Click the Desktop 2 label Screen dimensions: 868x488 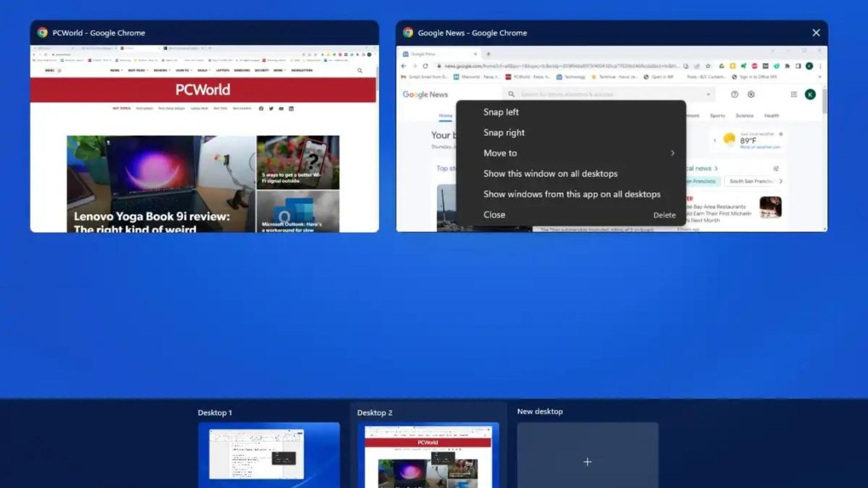(375, 413)
